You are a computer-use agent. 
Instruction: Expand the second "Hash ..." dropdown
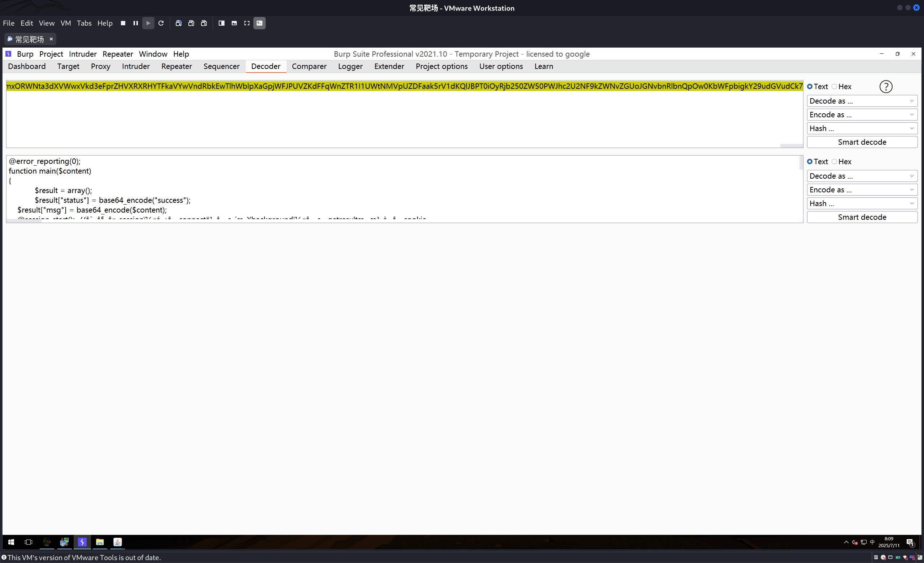(862, 204)
